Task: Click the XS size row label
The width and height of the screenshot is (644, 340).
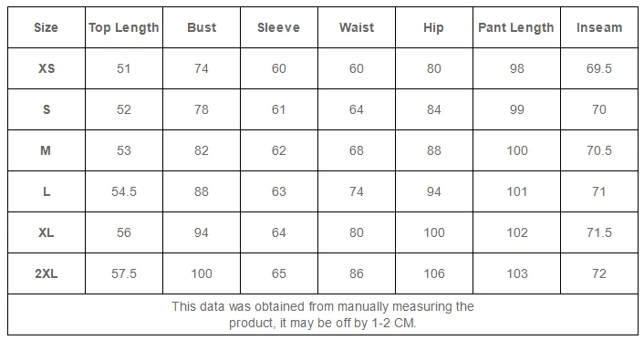Action: pyautogui.click(x=46, y=68)
